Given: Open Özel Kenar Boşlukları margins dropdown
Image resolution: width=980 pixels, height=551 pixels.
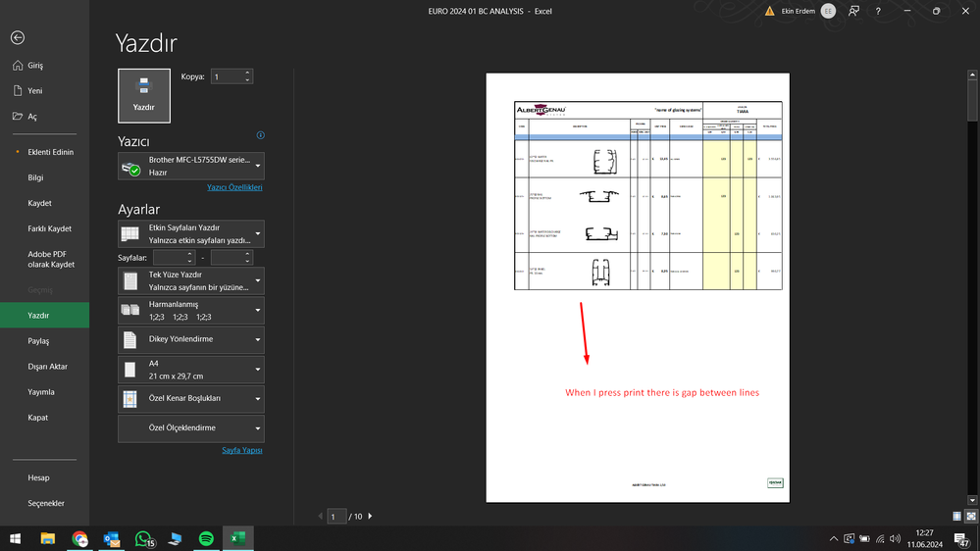Looking at the screenshot, I should point(190,399).
